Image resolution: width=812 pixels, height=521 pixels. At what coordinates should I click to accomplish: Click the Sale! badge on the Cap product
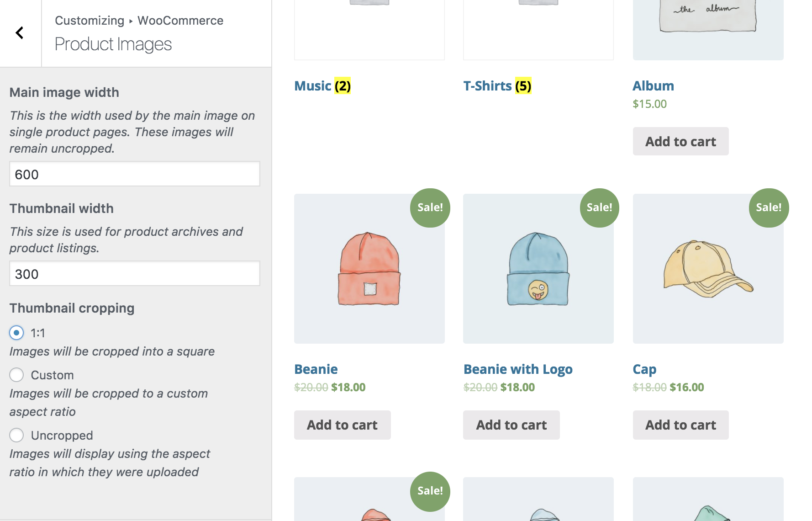pos(769,208)
